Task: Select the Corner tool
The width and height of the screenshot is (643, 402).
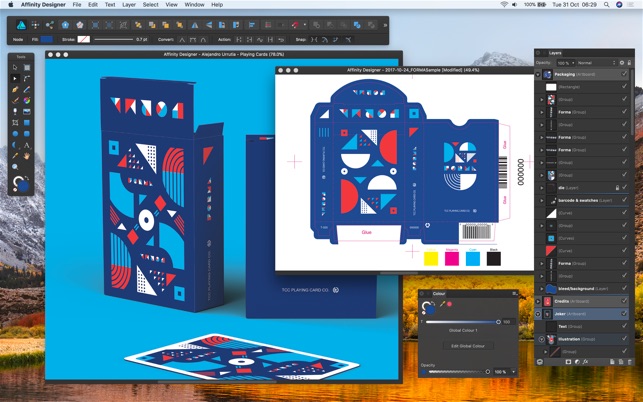Action: (x=27, y=78)
